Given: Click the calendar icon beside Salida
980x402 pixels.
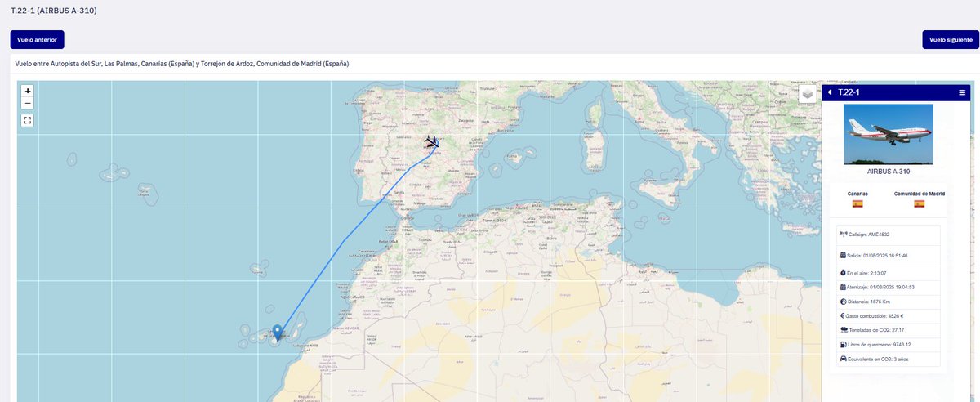Looking at the screenshot, I should pos(844,255).
